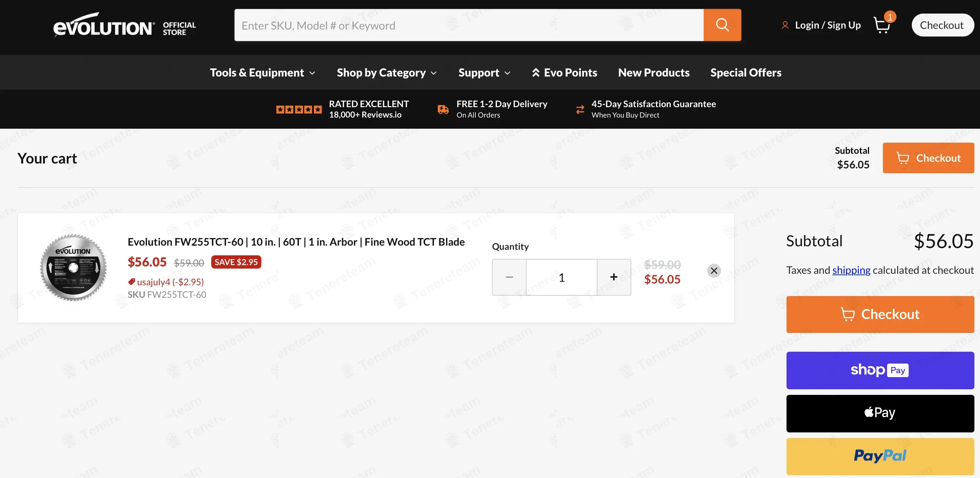Image resolution: width=980 pixels, height=478 pixels.
Task: Go to Evo Points page
Action: [x=564, y=73]
